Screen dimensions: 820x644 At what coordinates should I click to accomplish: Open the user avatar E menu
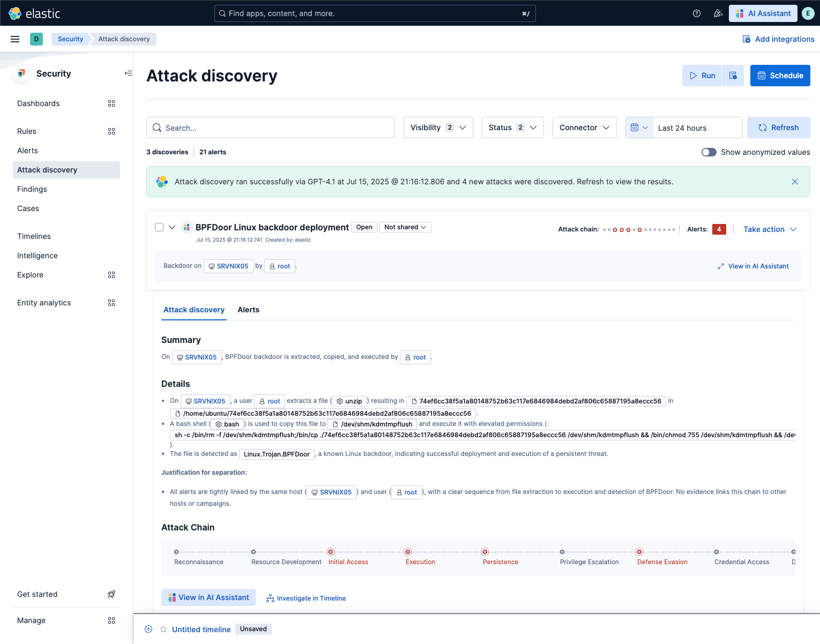[808, 13]
